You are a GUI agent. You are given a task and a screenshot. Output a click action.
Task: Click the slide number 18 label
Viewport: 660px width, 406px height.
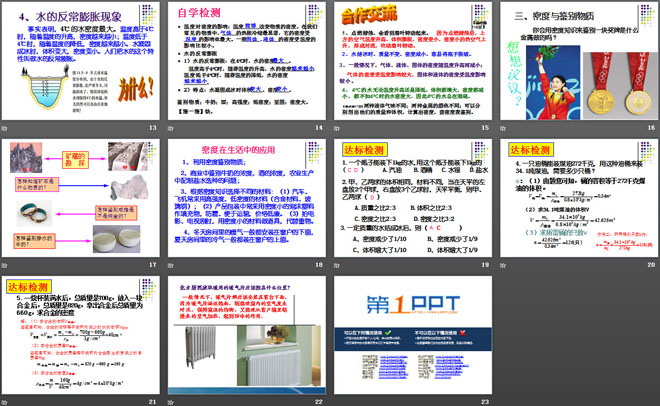pos(318,267)
